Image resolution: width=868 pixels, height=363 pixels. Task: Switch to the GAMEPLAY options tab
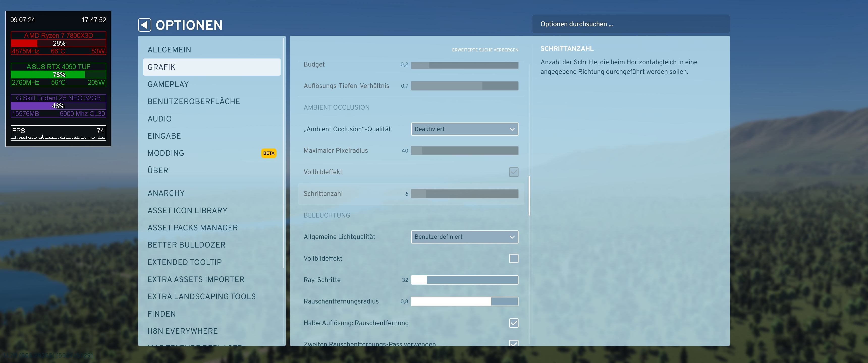click(x=168, y=84)
